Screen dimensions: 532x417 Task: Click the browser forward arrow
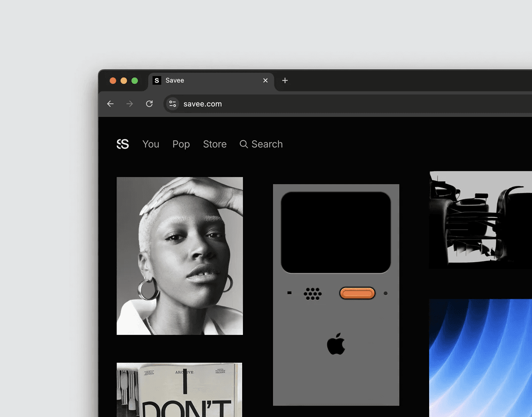pos(129,104)
